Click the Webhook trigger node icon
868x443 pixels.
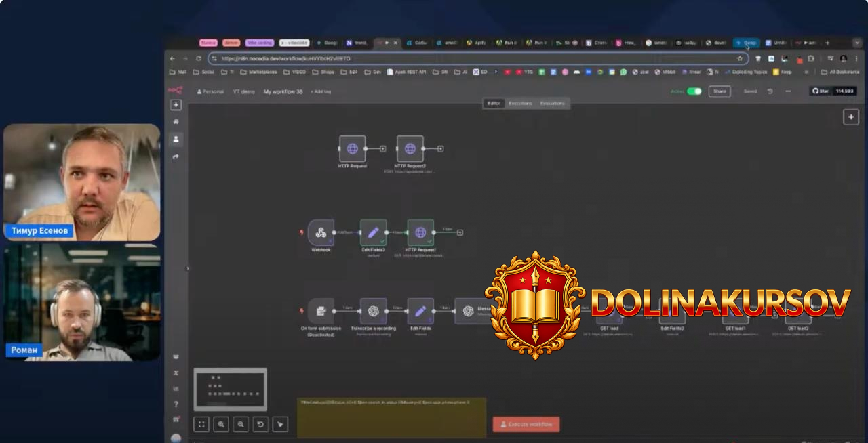coord(321,232)
